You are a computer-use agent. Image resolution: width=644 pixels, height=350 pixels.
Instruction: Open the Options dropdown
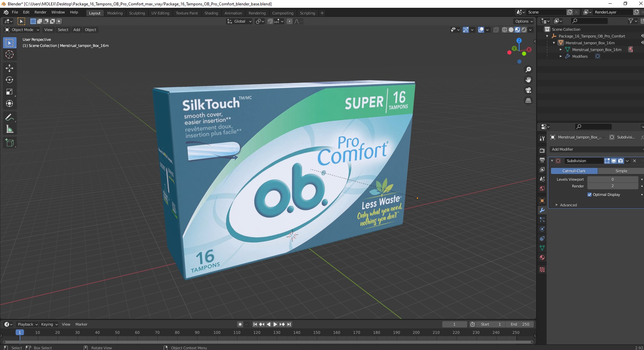[x=524, y=21]
